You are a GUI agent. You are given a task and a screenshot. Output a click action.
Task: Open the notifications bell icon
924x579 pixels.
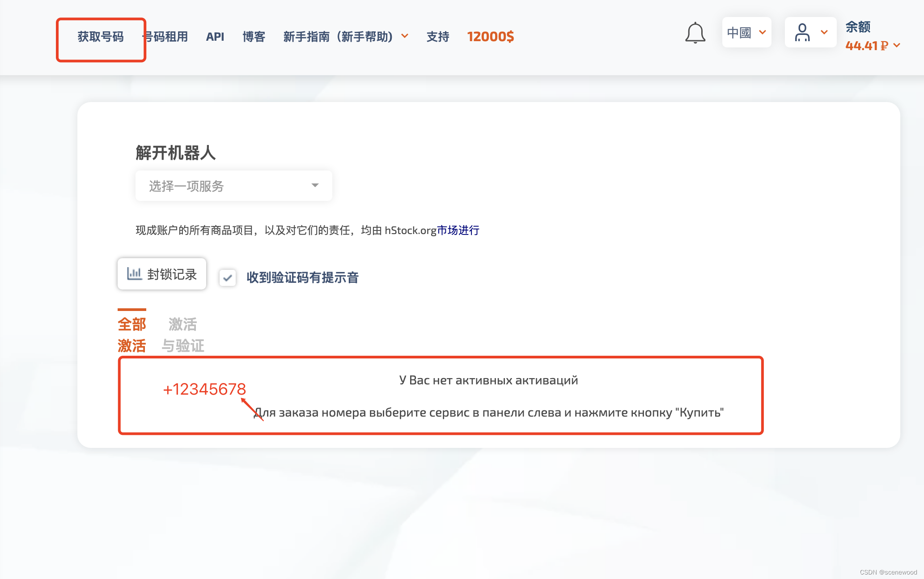695,33
